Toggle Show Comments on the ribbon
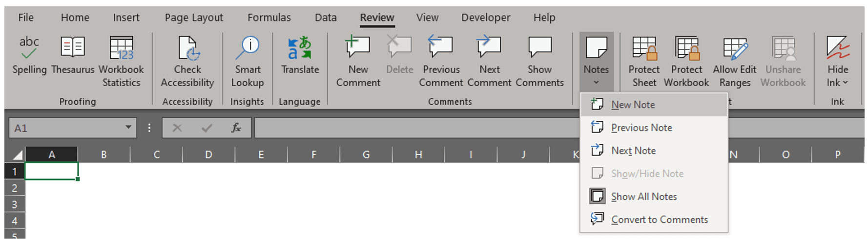This screenshot has height=242, width=868. pyautogui.click(x=539, y=61)
